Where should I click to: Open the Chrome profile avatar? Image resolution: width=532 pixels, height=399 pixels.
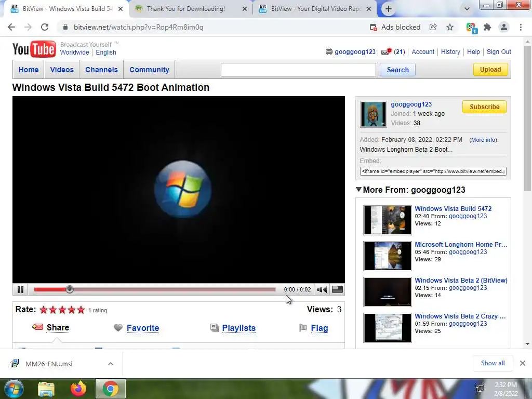coord(504,27)
